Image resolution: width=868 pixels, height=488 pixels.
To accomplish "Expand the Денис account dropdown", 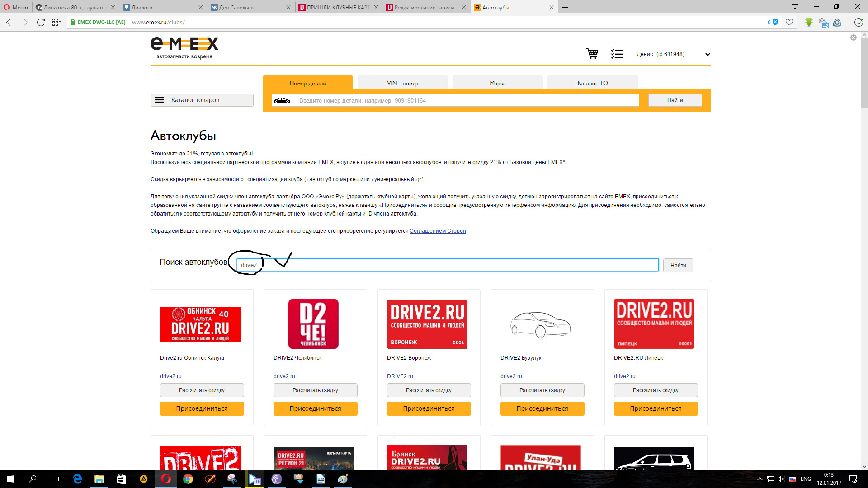I will coord(708,54).
